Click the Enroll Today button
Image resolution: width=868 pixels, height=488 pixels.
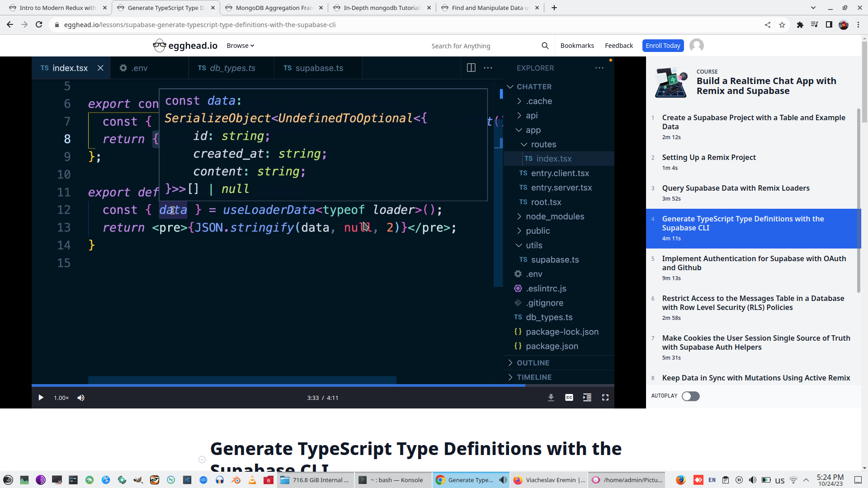point(663,46)
